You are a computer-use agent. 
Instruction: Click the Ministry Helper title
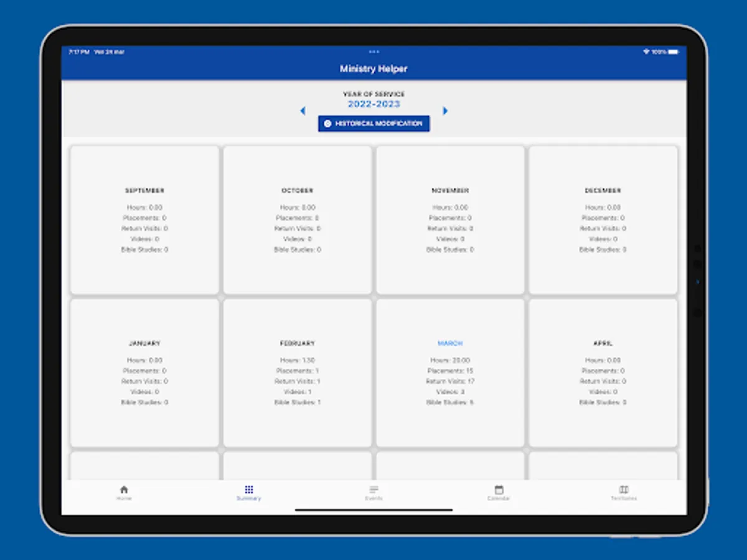(374, 68)
